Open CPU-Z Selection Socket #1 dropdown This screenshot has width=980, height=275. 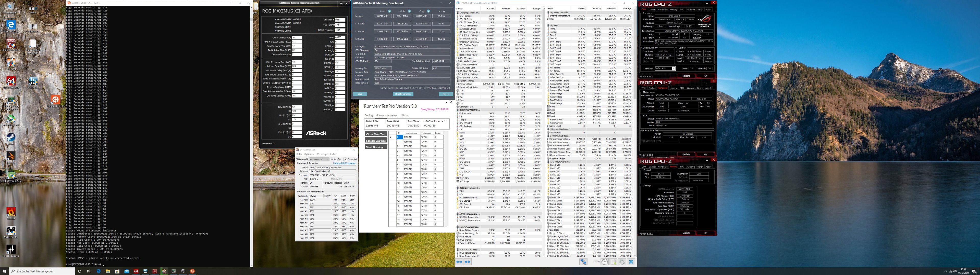pos(674,68)
